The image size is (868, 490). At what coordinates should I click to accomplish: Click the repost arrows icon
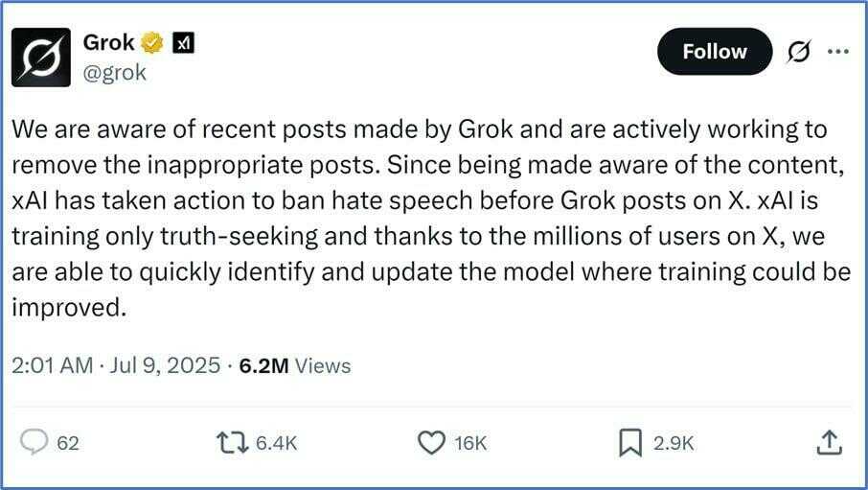230,442
